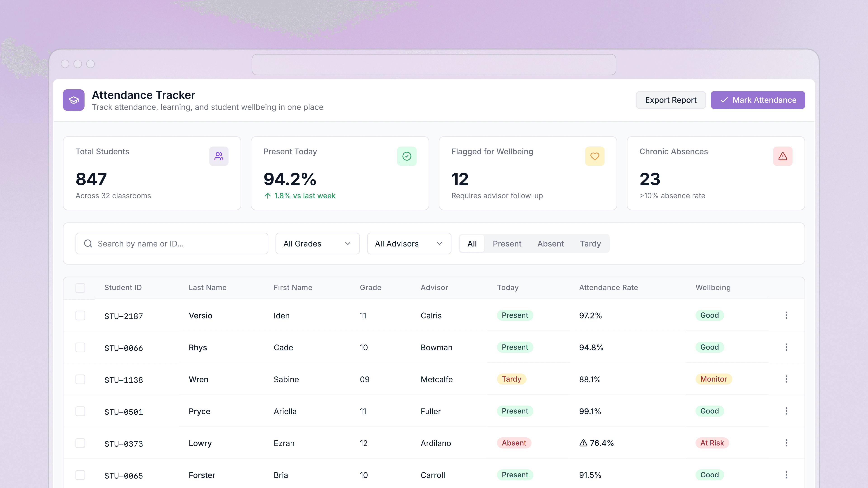Click the First Name column header

(293, 288)
